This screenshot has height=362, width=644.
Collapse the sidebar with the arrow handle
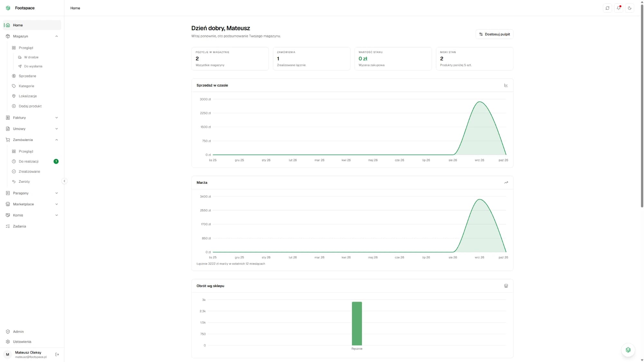click(x=64, y=181)
